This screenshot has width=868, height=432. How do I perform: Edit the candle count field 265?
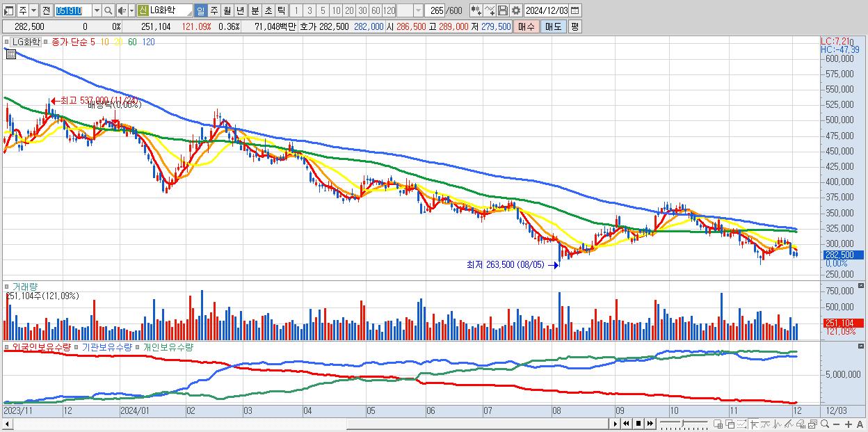(x=435, y=10)
